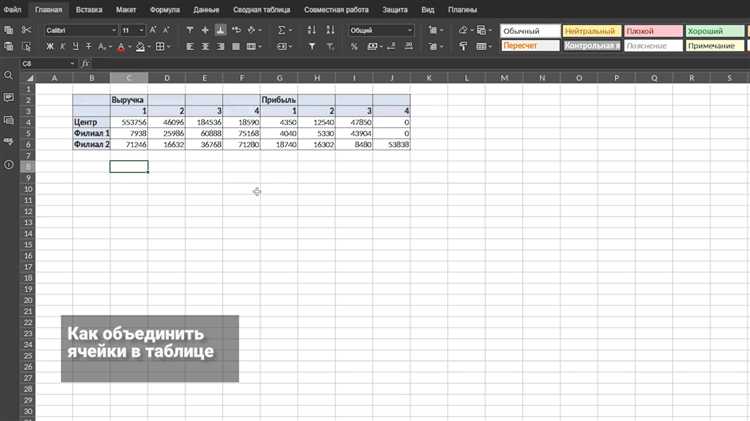Screen dimensions: 750x421
Task: Switch to the Макет tab
Action: pyautogui.click(x=126, y=10)
